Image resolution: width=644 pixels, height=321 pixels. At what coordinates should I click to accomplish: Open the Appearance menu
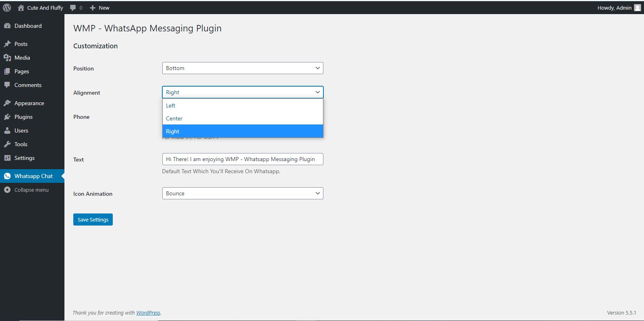pos(29,103)
